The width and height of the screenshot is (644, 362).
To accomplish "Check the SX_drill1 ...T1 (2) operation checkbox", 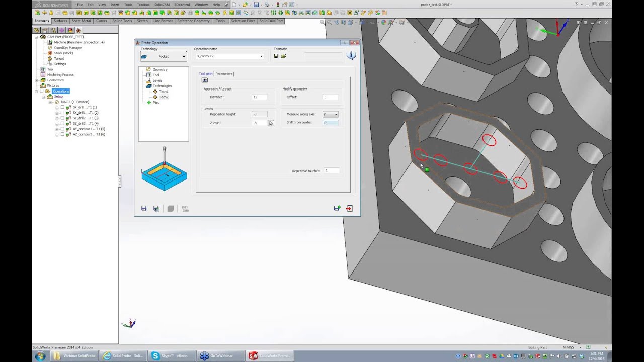I will [62, 113].
